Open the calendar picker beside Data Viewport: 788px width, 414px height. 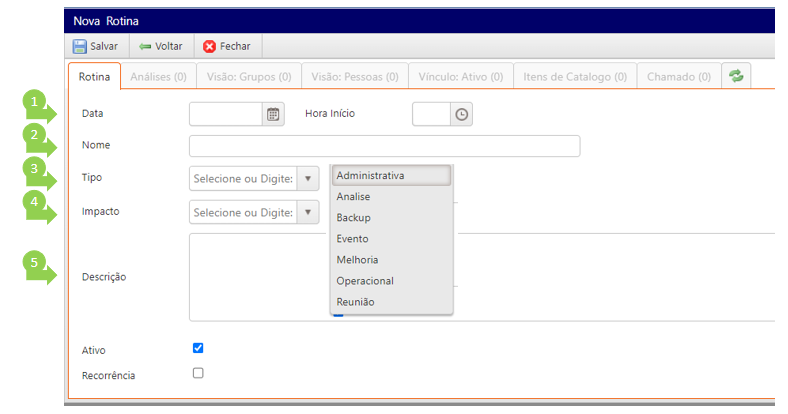point(273,114)
